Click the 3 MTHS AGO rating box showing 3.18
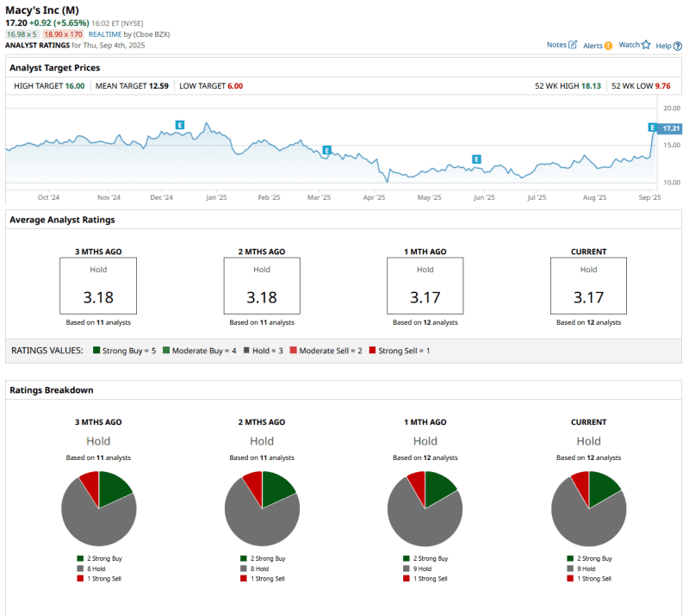The width and height of the screenshot is (689, 616). pyautogui.click(x=98, y=286)
